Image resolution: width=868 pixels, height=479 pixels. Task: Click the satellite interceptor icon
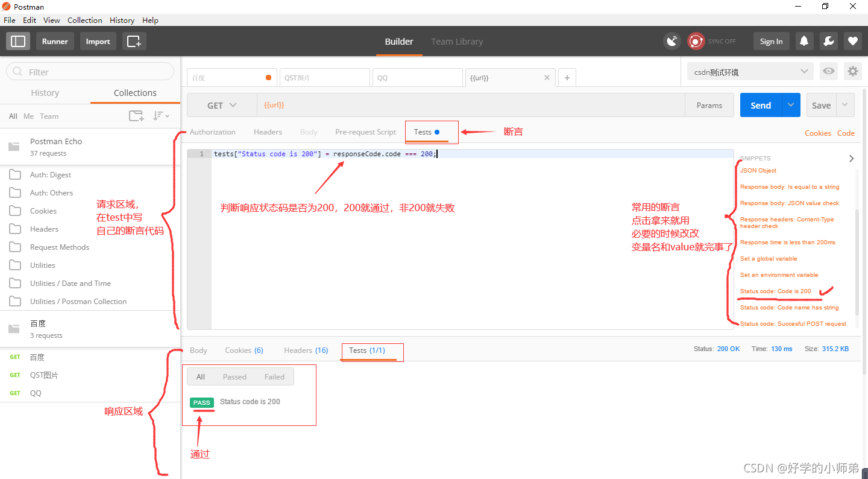[x=672, y=41]
